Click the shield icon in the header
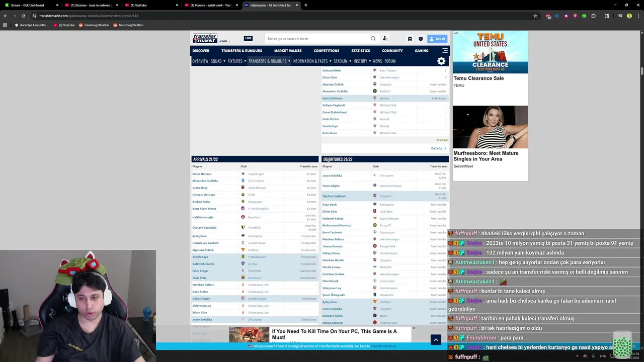 (421, 39)
